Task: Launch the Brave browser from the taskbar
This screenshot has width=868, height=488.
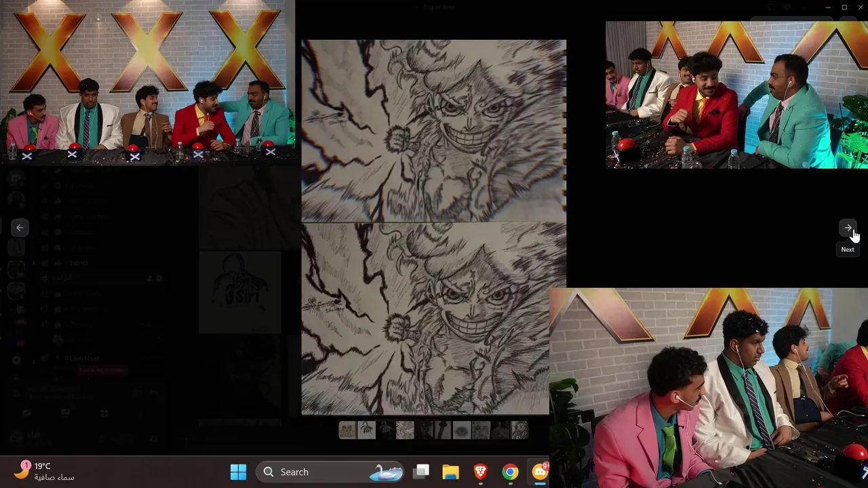Action: coord(480,472)
